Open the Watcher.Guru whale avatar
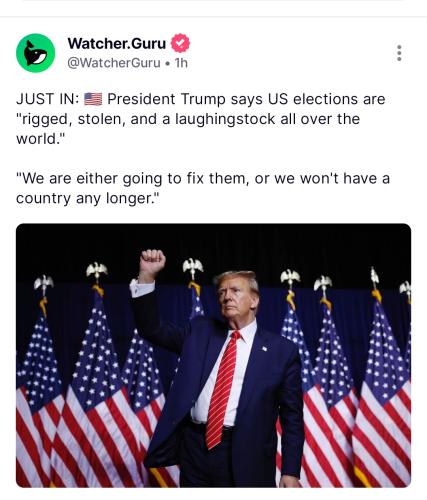The height and width of the screenshot is (500, 427). pyautogui.click(x=35, y=53)
